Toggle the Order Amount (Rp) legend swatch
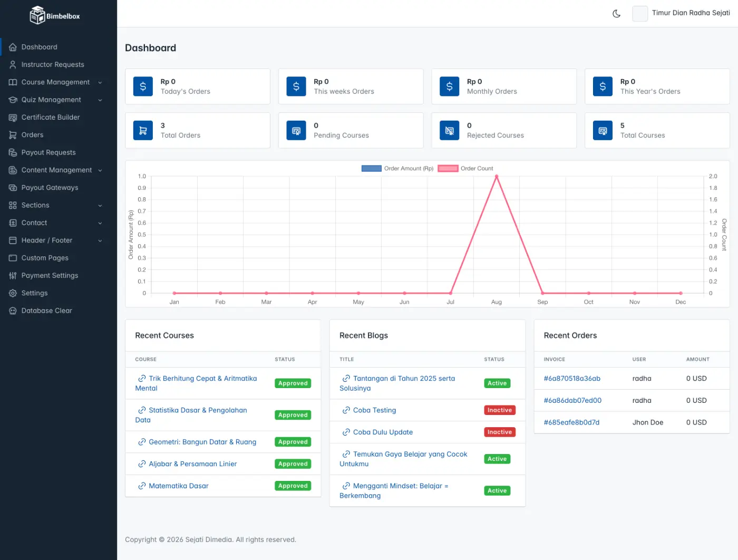Viewport: 738px width, 560px height. click(x=371, y=169)
